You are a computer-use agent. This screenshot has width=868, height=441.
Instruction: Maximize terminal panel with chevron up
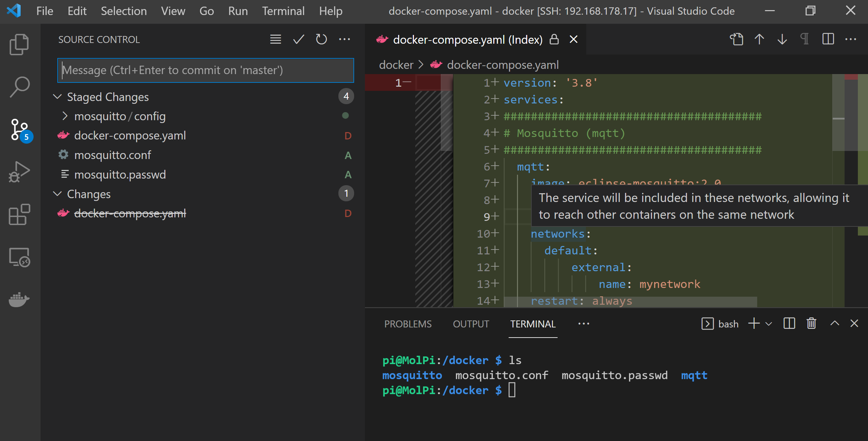pyautogui.click(x=834, y=324)
